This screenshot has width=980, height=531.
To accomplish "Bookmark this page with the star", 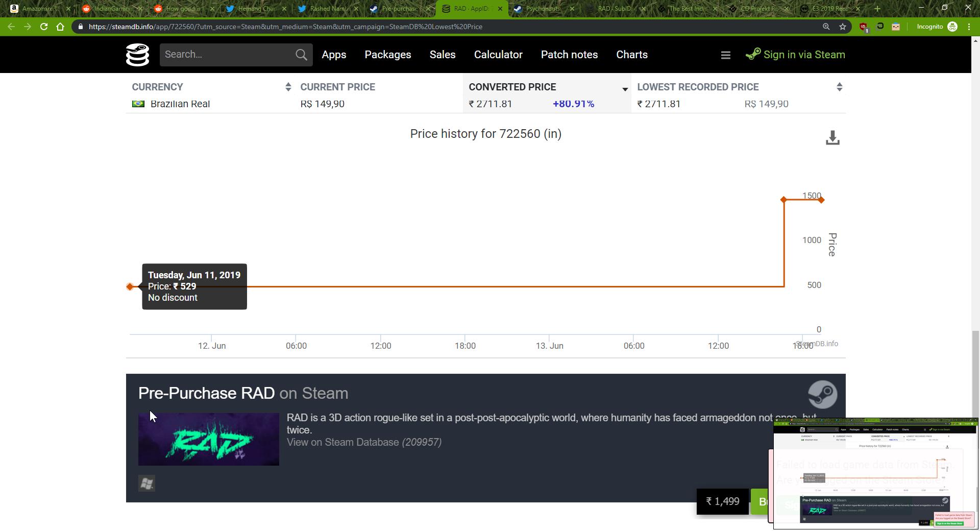I will pos(843,27).
